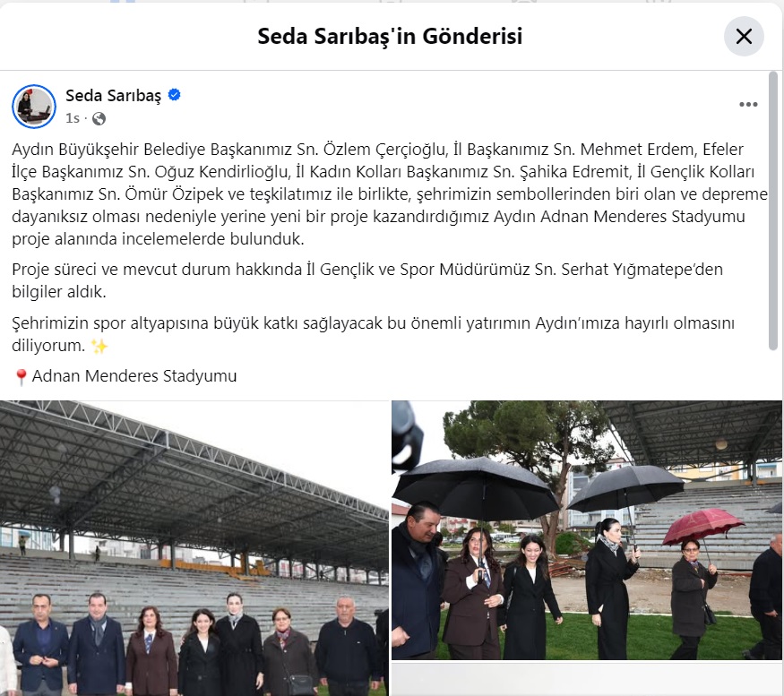Click the Seda Sarıbaş'in Gönderisi dialog title

pos(390,36)
